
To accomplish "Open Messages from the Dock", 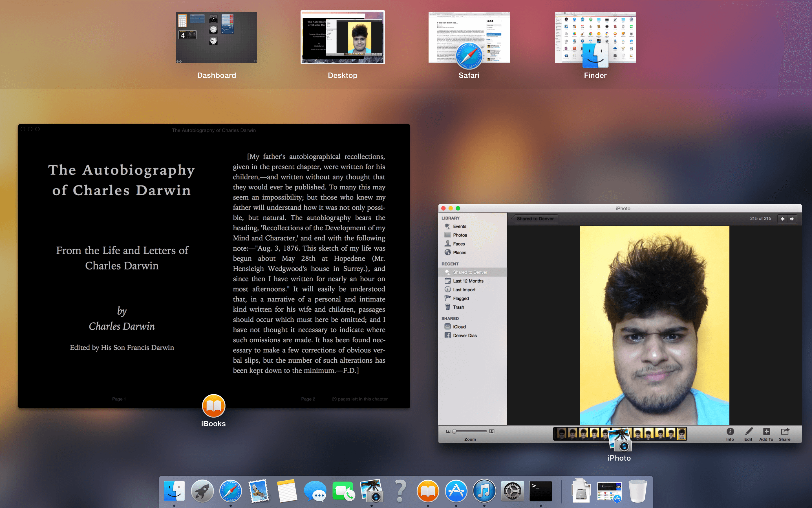I will click(315, 491).
